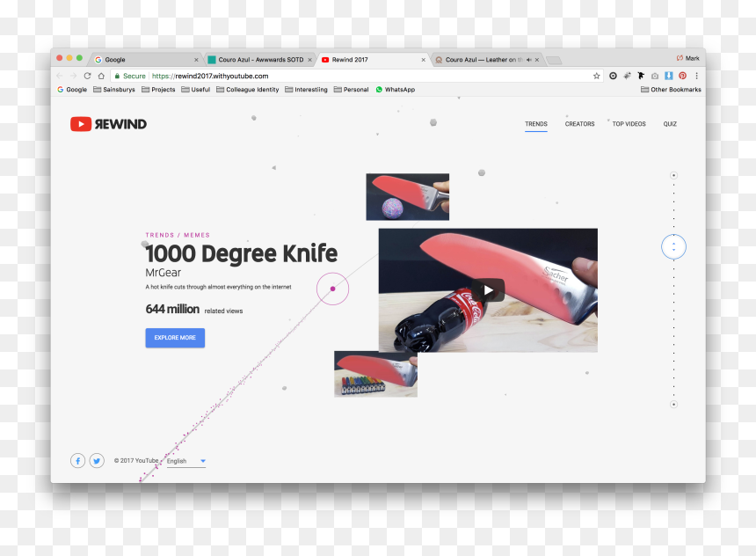Screen dimensions: 756x556
Task: Switch to the Google browser tab
Action: pos(145,59)
